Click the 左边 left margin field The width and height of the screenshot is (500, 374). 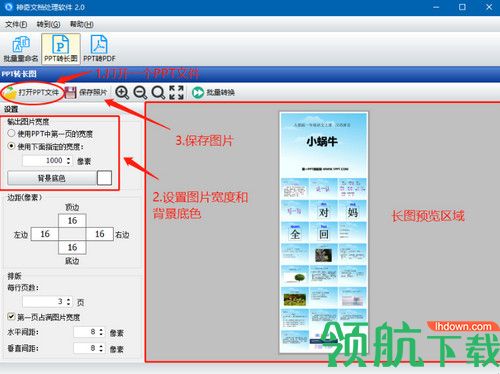click(45, 234)
